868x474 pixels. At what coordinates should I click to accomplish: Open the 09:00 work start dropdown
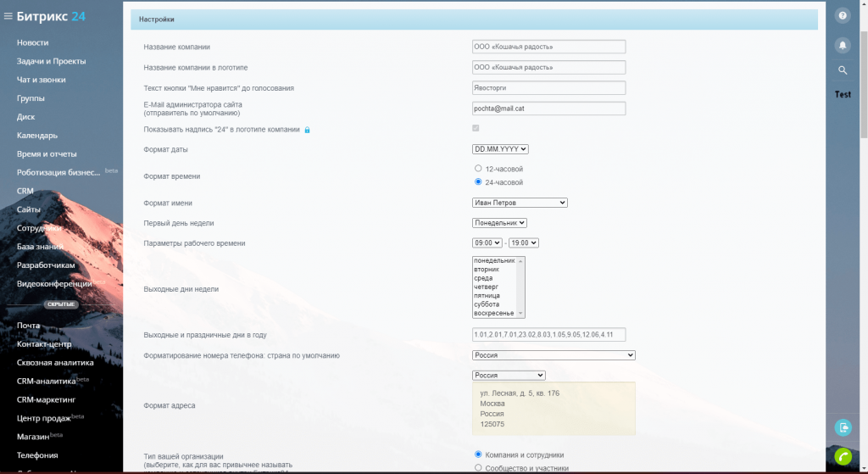(x=487, y=243)
